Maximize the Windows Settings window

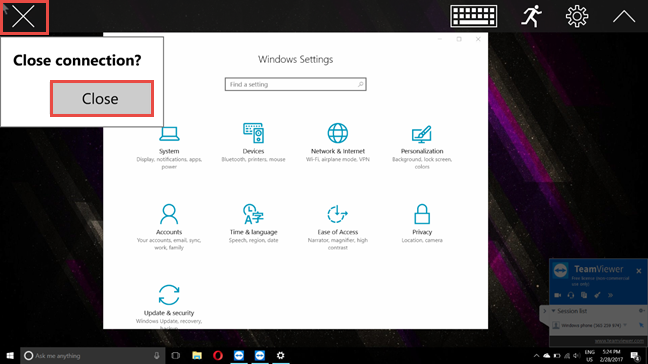(x=459, y=39)
